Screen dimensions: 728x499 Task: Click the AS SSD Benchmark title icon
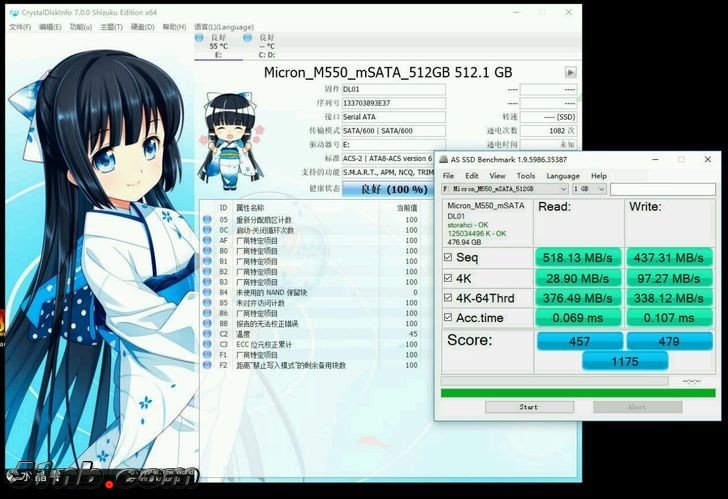coord(443,159)
